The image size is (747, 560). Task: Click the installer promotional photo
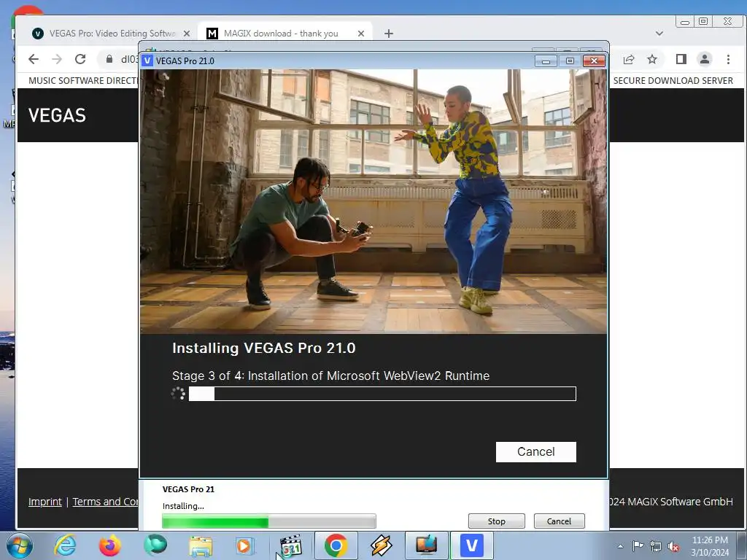(373, 201)
